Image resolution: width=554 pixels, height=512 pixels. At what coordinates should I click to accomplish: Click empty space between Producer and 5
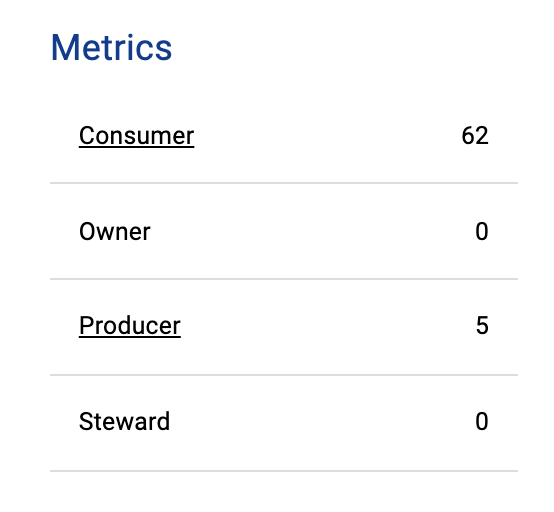pyautogui.click(x=328, y=325)
